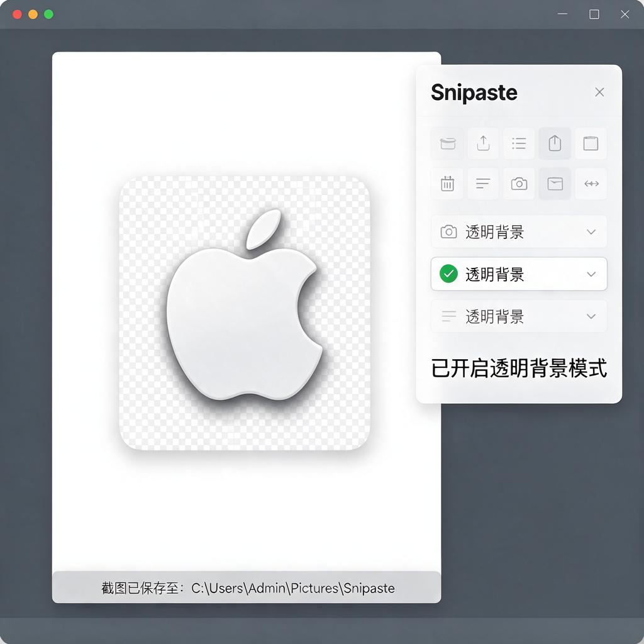Viewport: 644px width, 644px height.
Task: Toggle the green check mark for 透明背景
Action: tap(448, 274)
